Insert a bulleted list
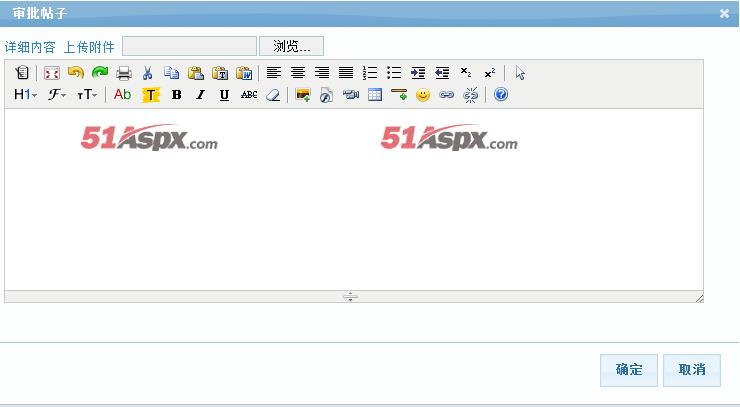Viewport: 740px width, 407px height. click(x=394, y=73)
